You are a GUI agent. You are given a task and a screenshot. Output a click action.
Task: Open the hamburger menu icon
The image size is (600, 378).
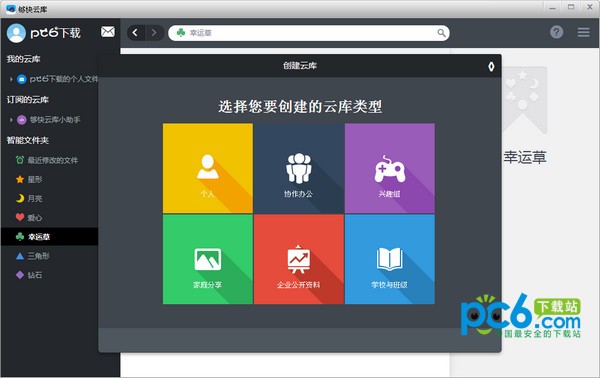[584, 32]
